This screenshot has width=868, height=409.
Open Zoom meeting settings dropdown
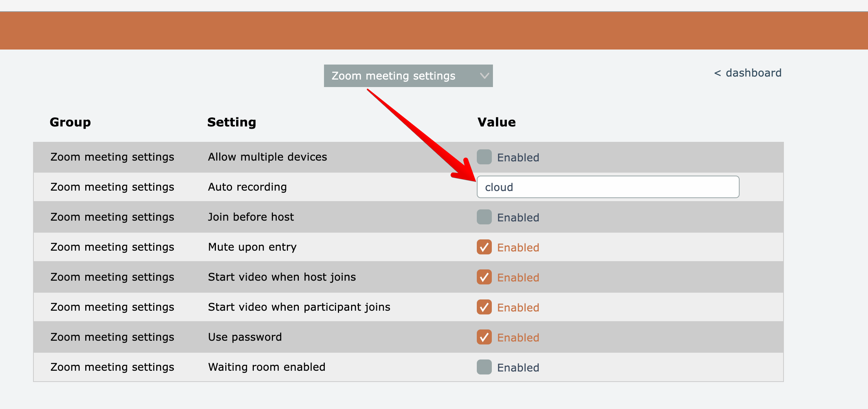[393, 76]
